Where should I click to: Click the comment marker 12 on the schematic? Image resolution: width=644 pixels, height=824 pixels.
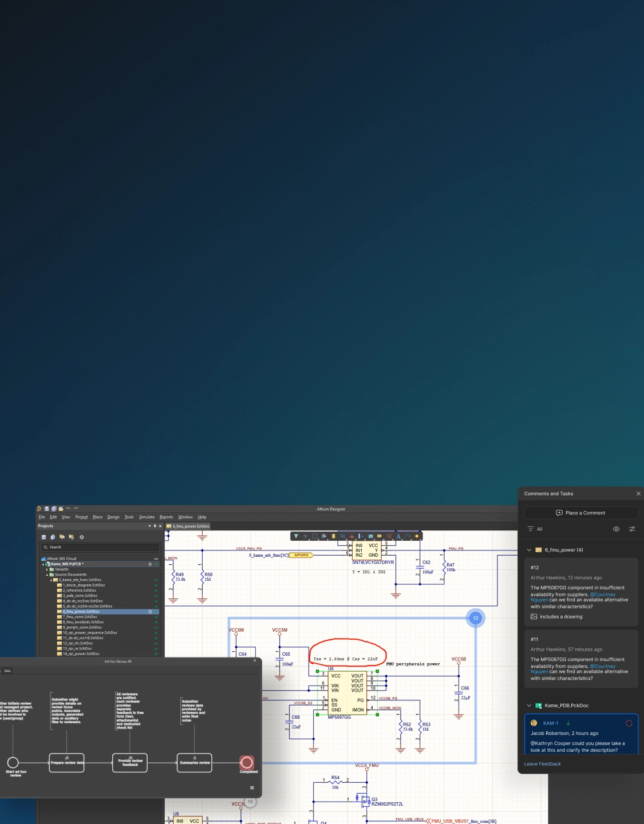click(x=475, y=618)
